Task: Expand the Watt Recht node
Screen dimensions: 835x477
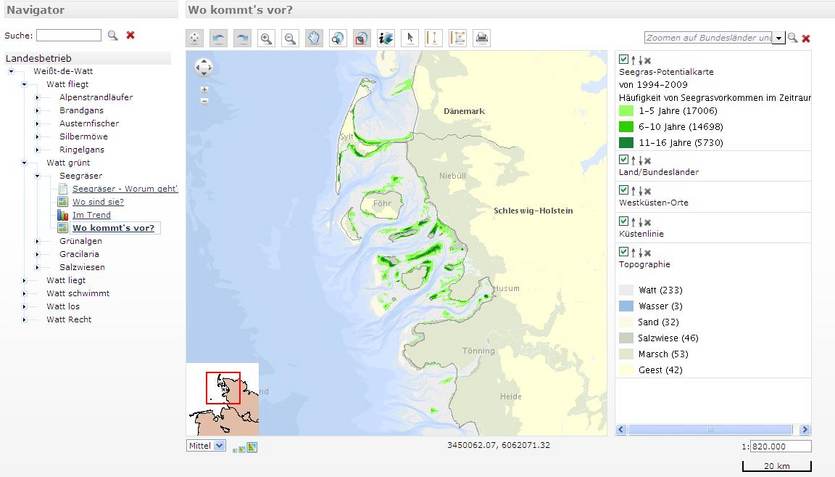Action: point(24,320)
